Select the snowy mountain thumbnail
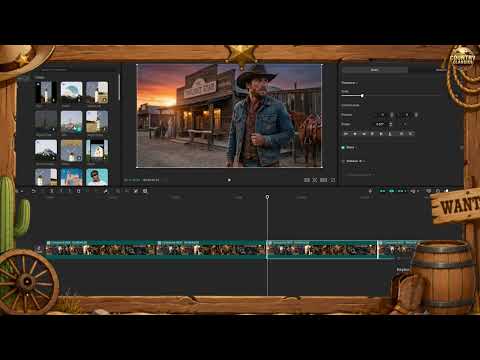The width and height of the screenshot is (480, 360). pyautogui.click(x=46, y=150)
